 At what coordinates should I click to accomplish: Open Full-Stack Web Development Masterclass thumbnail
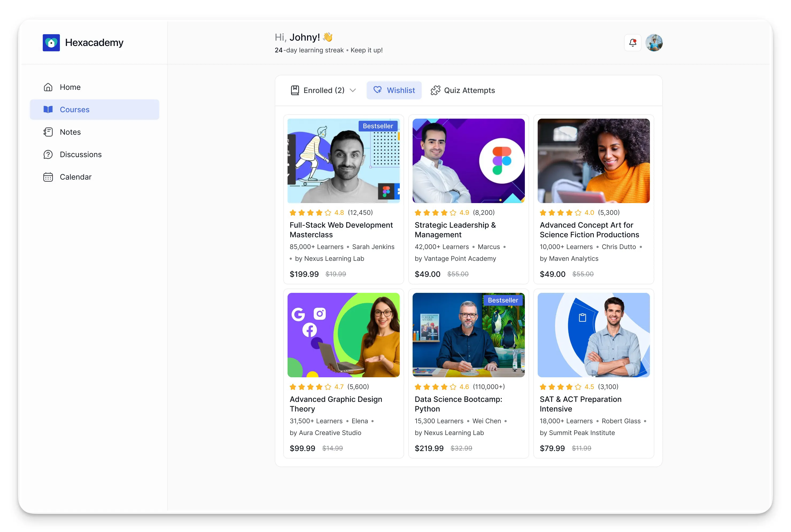coord(343,161)
